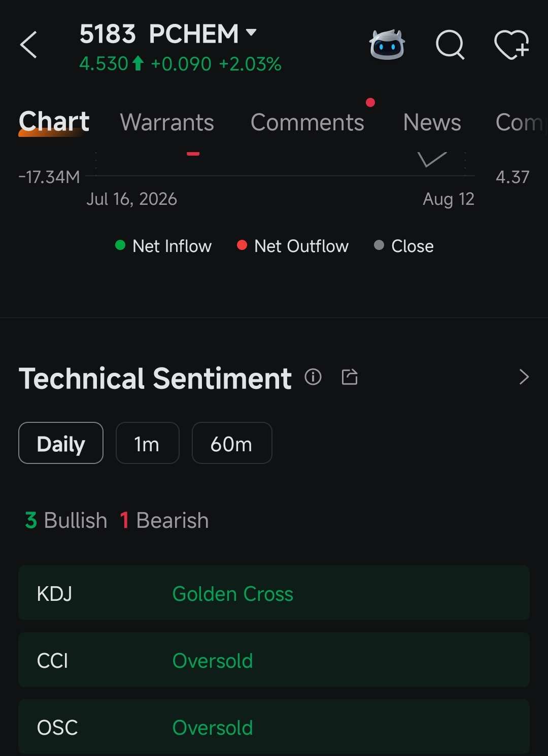Open the OSC Oversold row
548x756 pixels.
pos(274,727)
